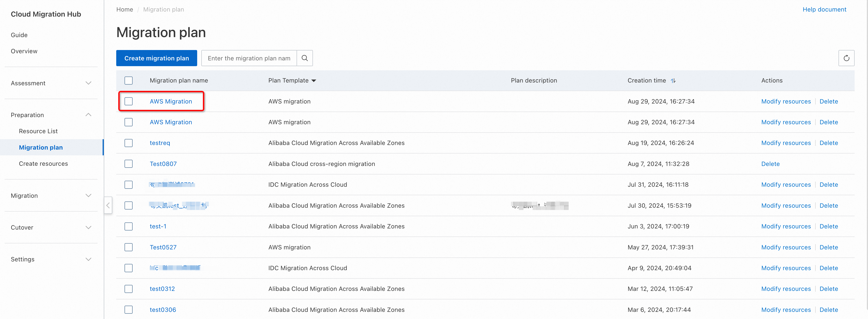
Task: Click Create migration plan button
Action: (x=156, y=58)
